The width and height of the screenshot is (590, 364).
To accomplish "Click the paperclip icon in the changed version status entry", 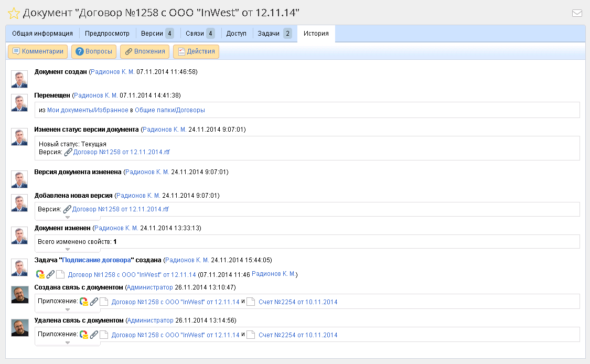I will [x=68, y=152].
